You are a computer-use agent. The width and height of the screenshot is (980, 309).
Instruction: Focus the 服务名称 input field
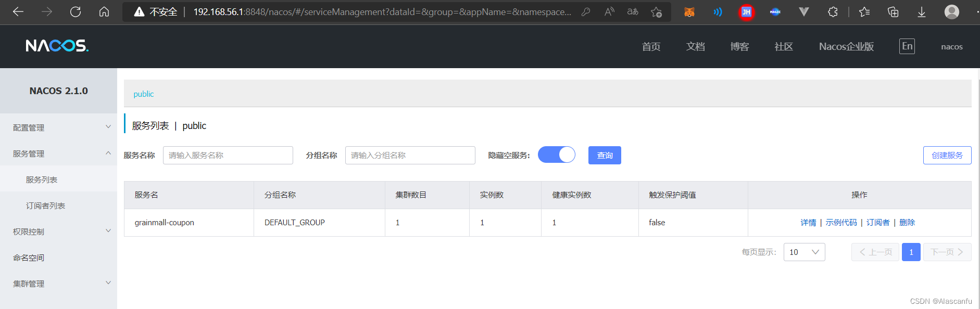[x=228, y=155]
